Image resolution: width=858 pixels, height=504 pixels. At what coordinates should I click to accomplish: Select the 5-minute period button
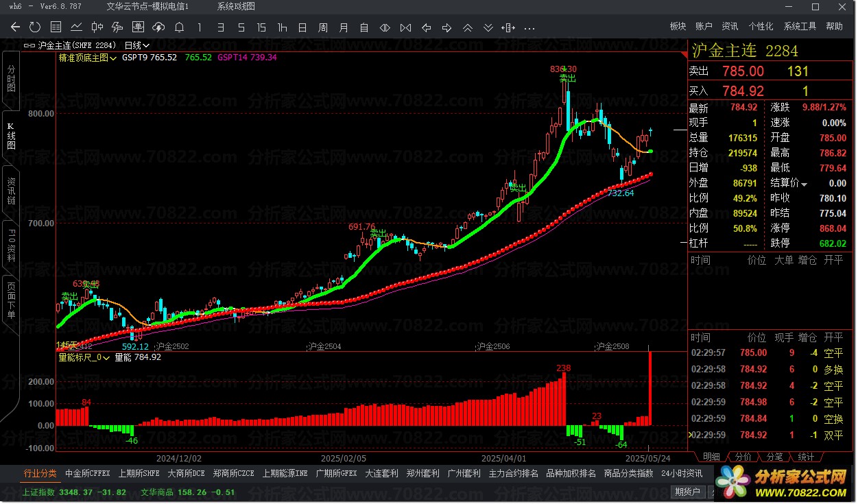[x=241, y=27]
